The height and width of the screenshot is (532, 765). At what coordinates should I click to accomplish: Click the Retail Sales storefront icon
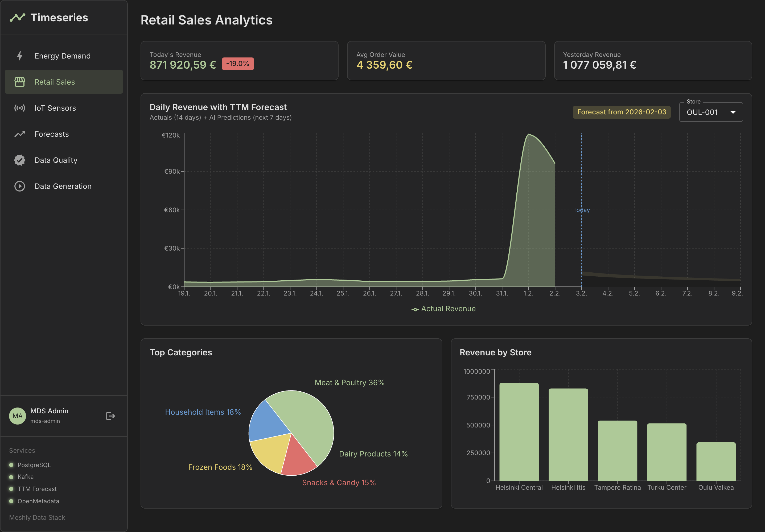[20, 82]
